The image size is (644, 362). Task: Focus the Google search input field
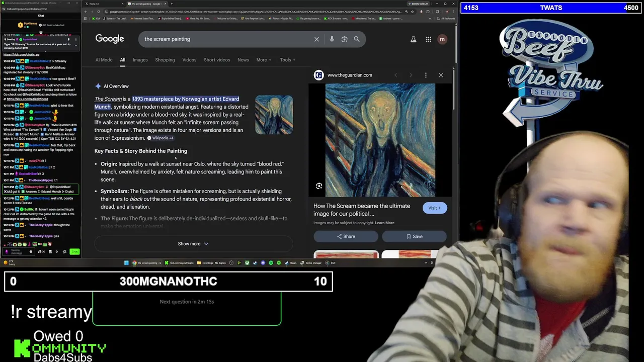click(x=226, y=39)
